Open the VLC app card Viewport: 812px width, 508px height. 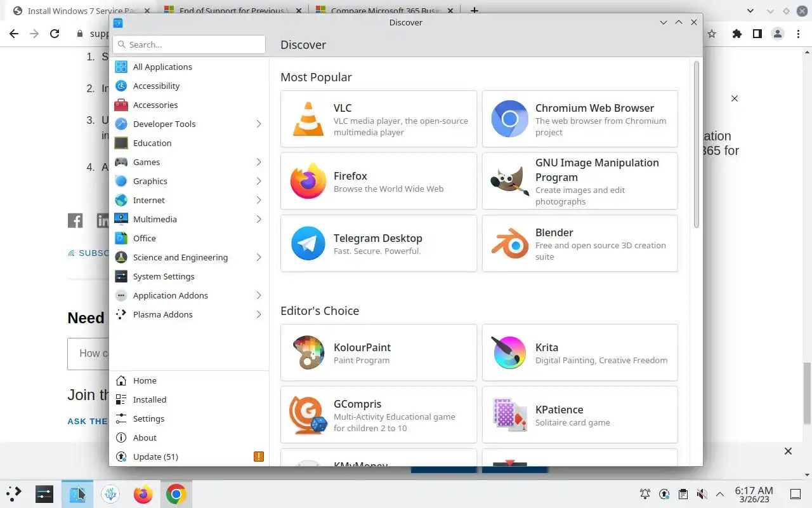coord(379,119)
